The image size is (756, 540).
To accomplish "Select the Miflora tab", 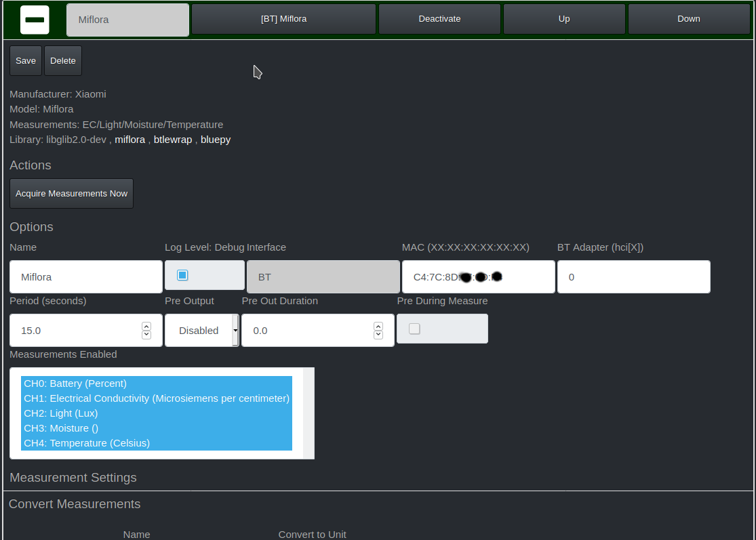I will (127, 19).
